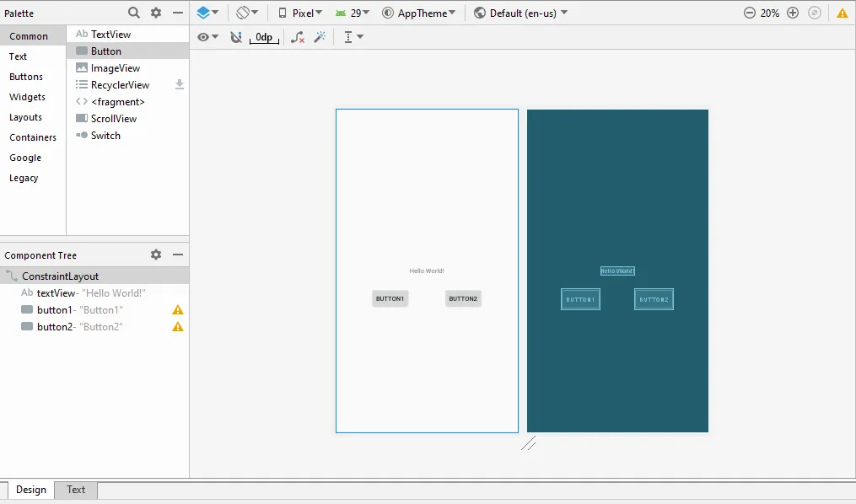Select button1 in Component Tree
Viewport: 856px width, 504px height.
94,309
